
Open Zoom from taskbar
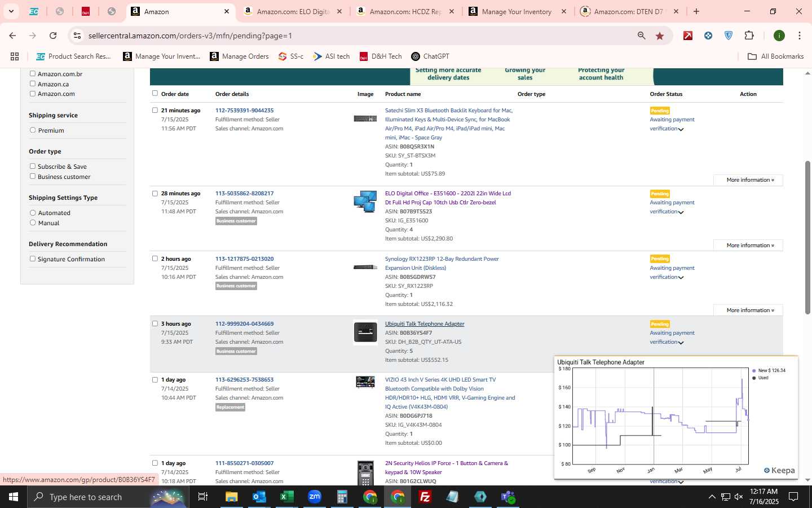point(314,497)
